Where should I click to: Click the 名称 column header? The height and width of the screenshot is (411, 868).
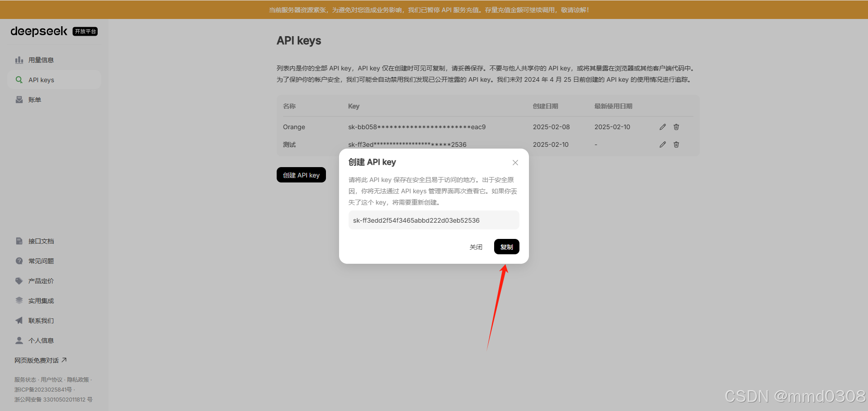(289, 106)
